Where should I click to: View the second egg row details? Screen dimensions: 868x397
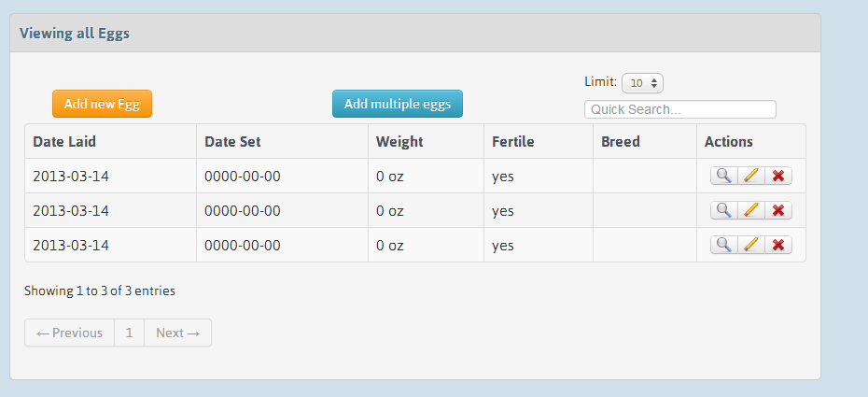tap(723, 210)
